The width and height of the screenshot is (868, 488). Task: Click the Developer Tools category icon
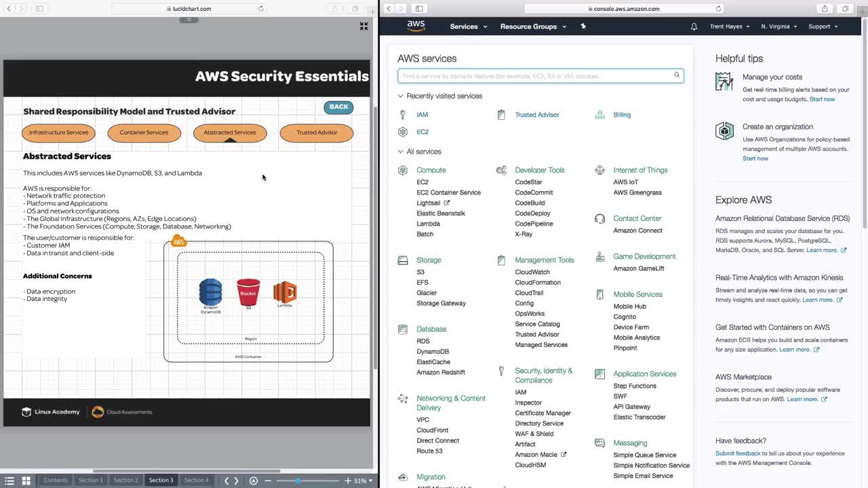(x=501, y=170)
